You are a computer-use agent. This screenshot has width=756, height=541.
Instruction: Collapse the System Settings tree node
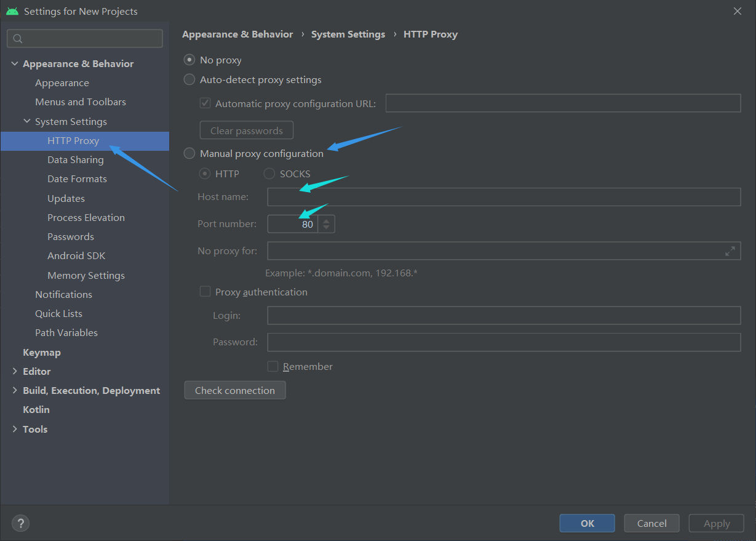[x=26, y=121]
